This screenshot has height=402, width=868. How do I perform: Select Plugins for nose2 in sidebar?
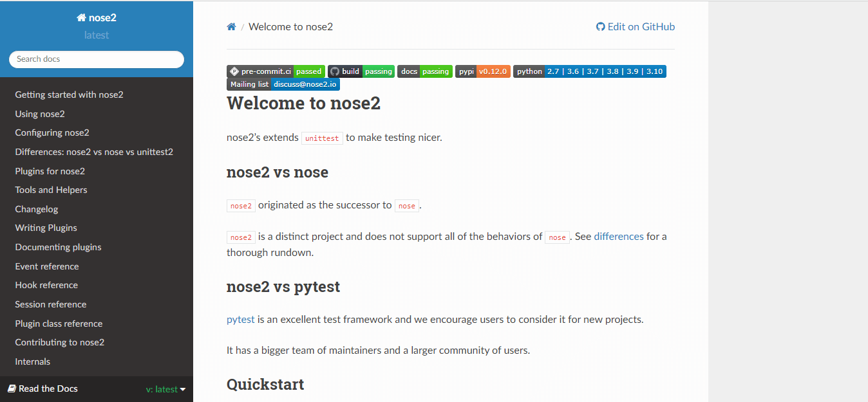(50, 171)
